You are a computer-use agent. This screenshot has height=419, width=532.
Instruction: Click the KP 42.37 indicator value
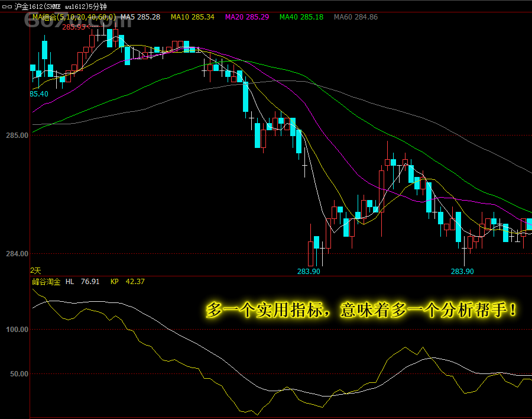tap(128, 282)
